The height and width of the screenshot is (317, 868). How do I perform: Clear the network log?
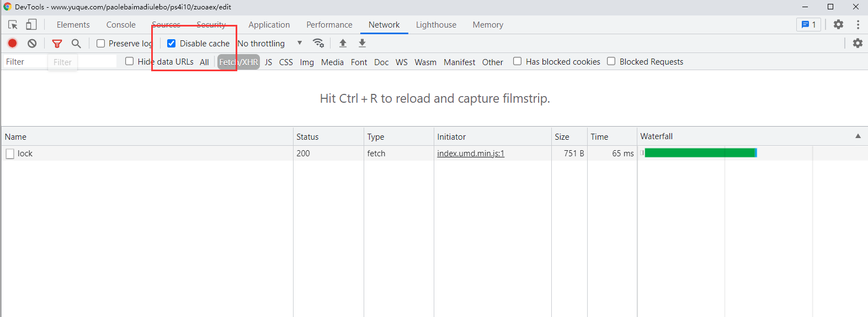coord(32,43)
